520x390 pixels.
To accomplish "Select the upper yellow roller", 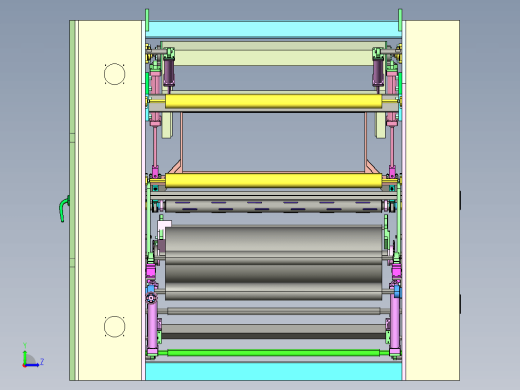I will [274, 101].
